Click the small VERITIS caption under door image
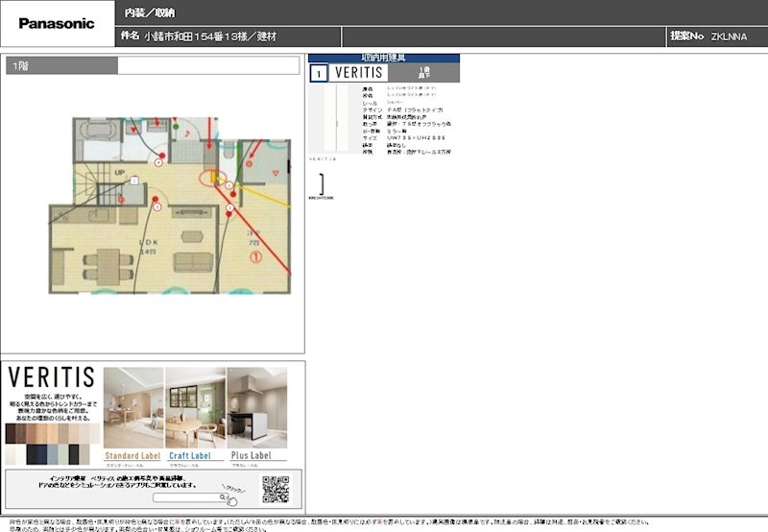Image resolution: width=768 pixels, height=532 pixels. (323, 159)
